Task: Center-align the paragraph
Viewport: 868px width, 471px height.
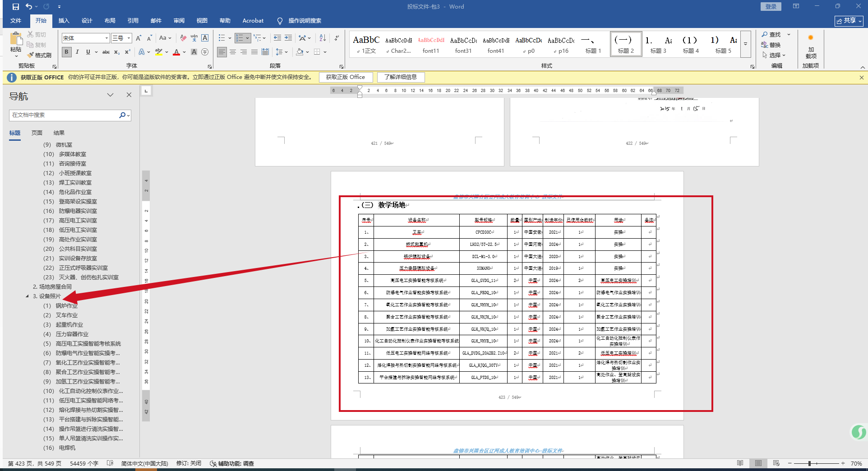Action: pyautogui.click(x=233, y=52)
